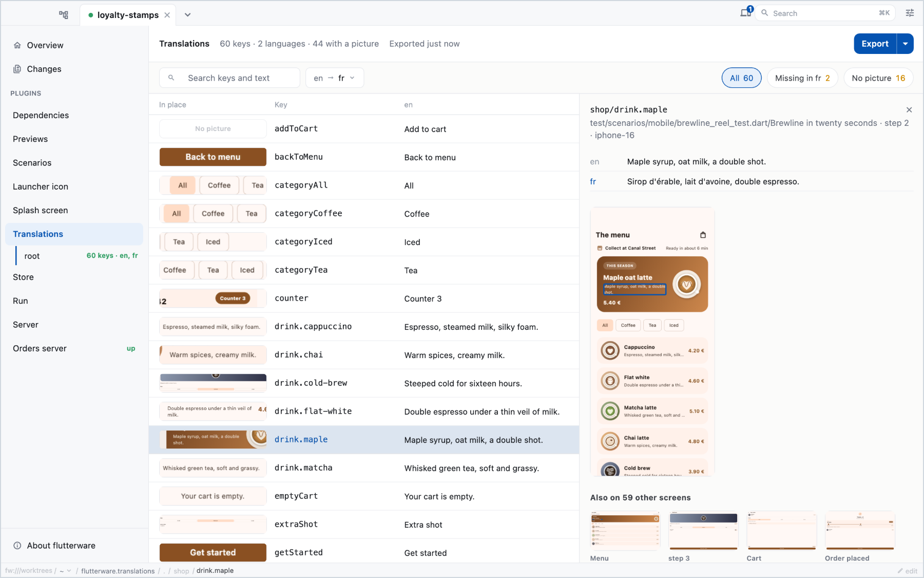Filter by Missing in fr
Image resolution: width=924 pixels, height=578 pixels.
coord(802,78)
